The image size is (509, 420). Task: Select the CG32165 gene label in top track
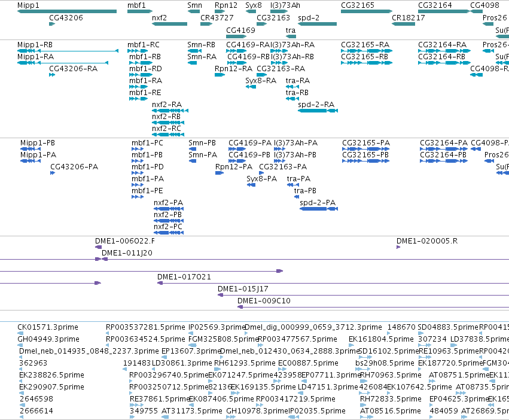pyautogui.click(x=358, y=5)
